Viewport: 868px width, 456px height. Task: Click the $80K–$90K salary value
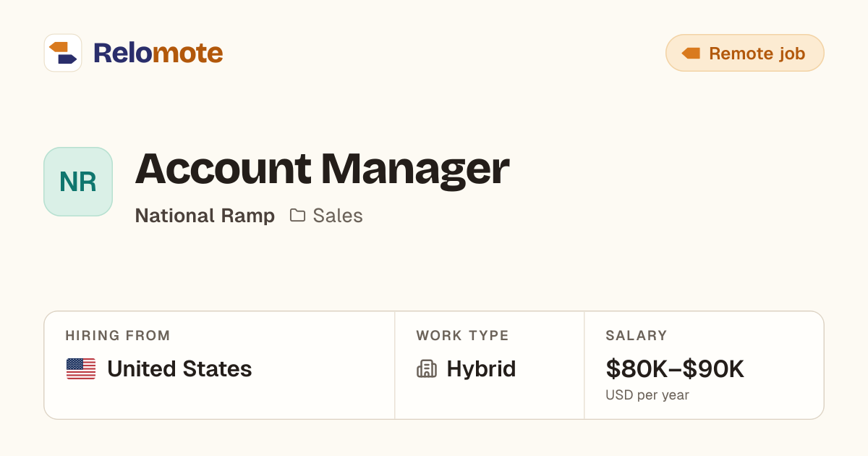tap(675, 369)
